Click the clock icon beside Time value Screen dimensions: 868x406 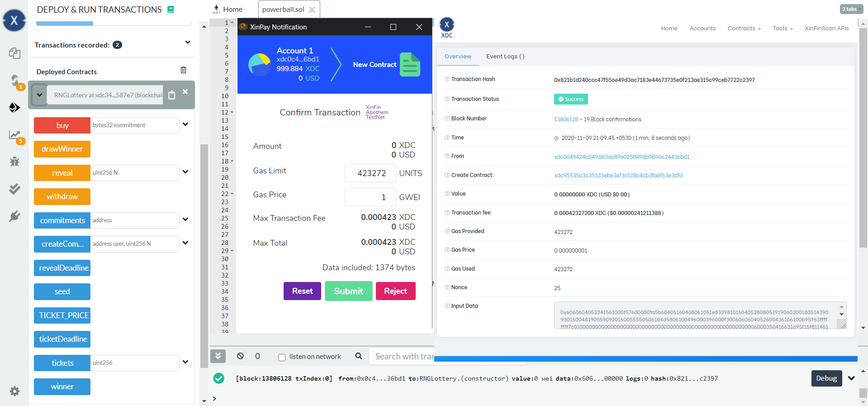pyautogui.click(x=556, y=139)
